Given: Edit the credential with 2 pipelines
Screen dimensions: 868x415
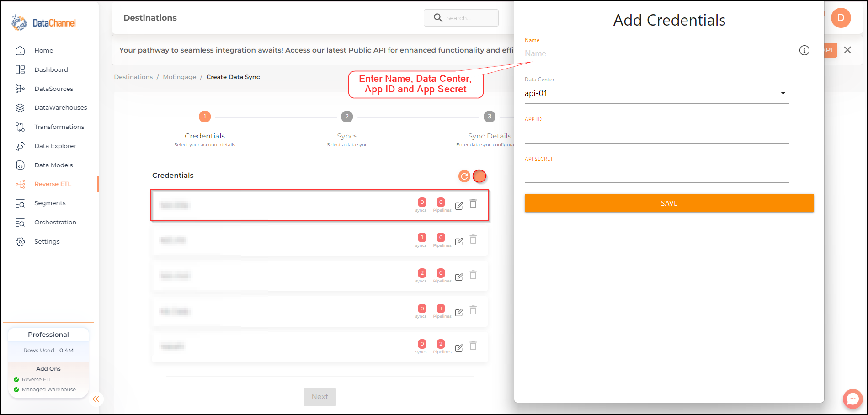Looking at the screenshot, I should click(459, 348).
